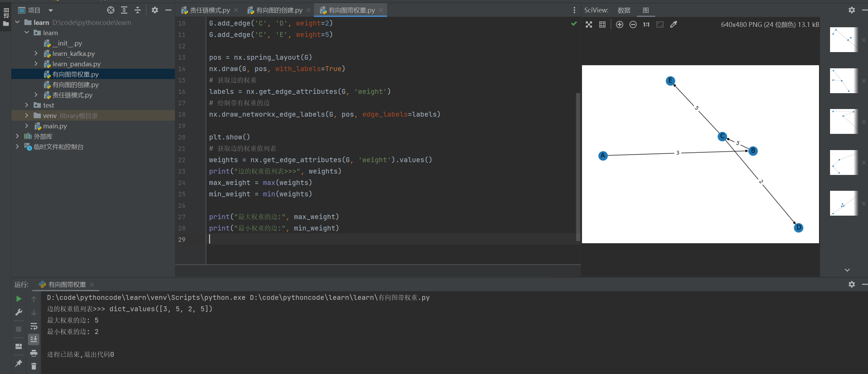The height and width of the screenshot is (374, 868).
Task: Click the locate-file target icon in project toolbar
Action: click(110, 10)
